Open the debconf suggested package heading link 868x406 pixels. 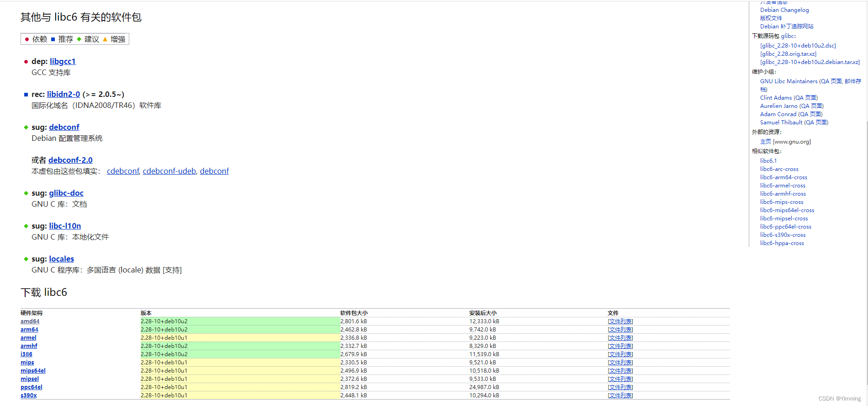[64, 127]
